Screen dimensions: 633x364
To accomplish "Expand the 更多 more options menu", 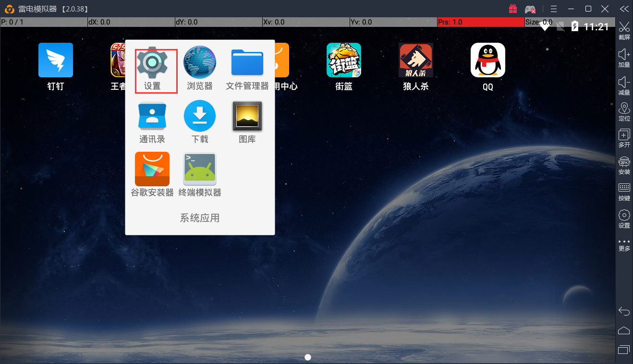I will [x=624, y=245].
